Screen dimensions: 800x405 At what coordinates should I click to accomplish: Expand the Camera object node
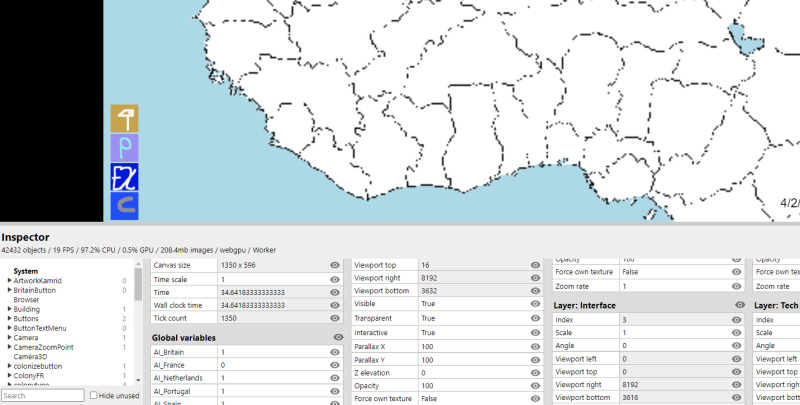tap(10, 338)
